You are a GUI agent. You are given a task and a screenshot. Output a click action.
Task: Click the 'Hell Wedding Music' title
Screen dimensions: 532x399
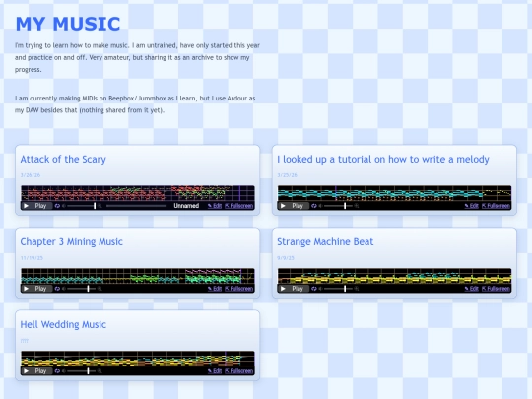pos(63,325)
